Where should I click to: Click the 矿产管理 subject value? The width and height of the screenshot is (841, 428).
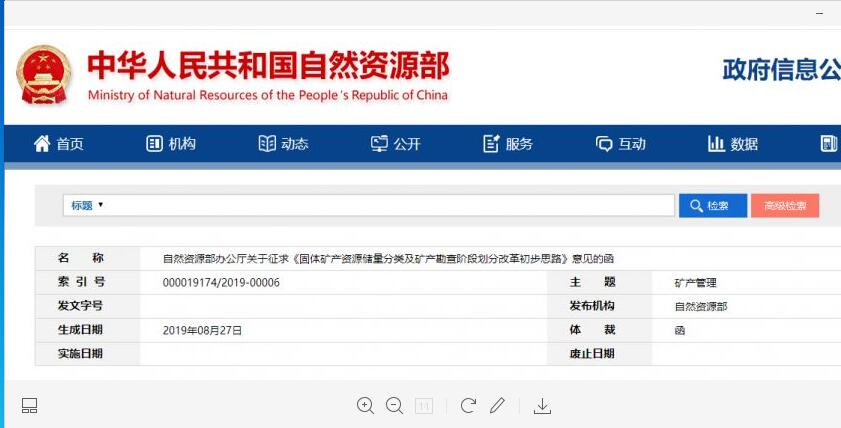(x=696, y=283)
